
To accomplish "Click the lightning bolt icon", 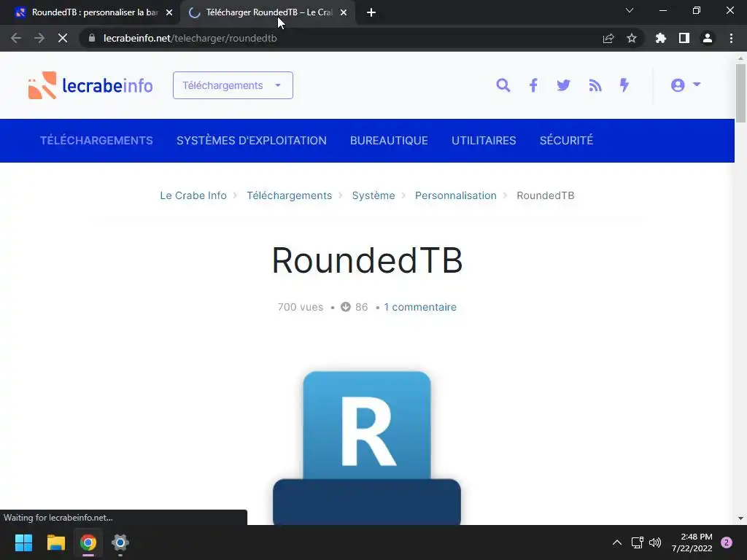I will [x=624, y=85].
